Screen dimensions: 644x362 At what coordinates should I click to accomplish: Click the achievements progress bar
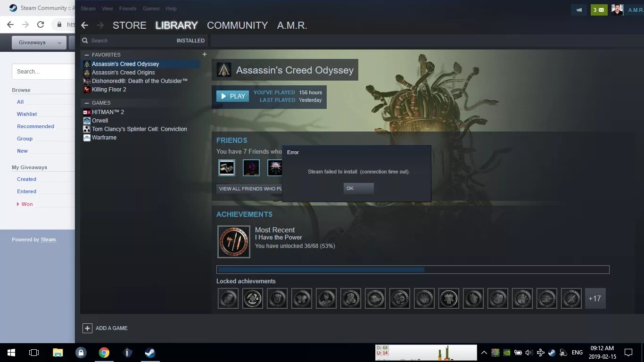[x=413, y=270]
